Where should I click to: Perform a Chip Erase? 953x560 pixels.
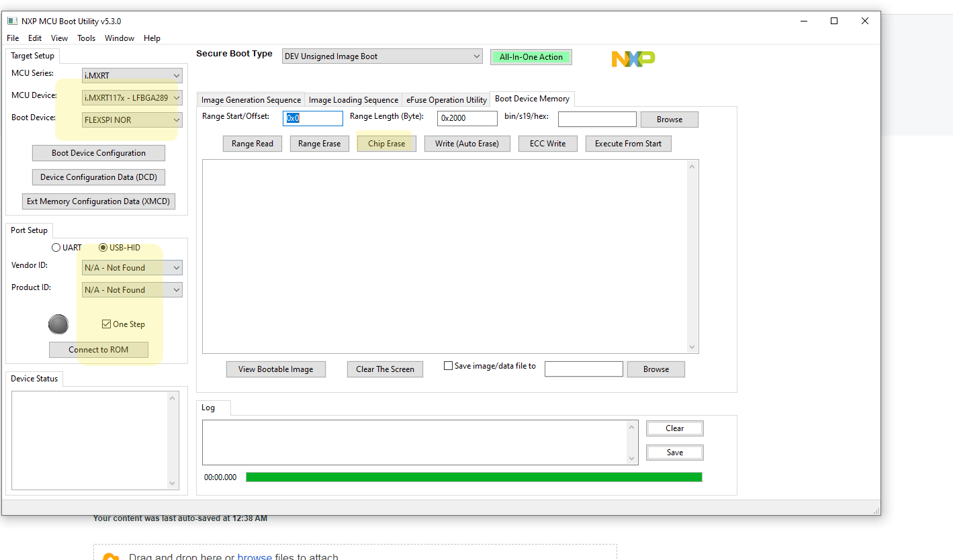(386, 143)
